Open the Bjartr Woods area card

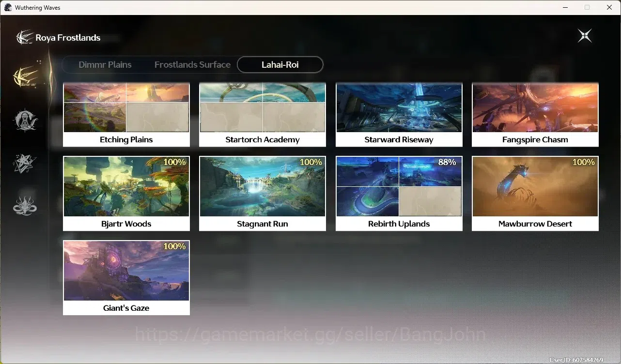(x=126, y=193)
